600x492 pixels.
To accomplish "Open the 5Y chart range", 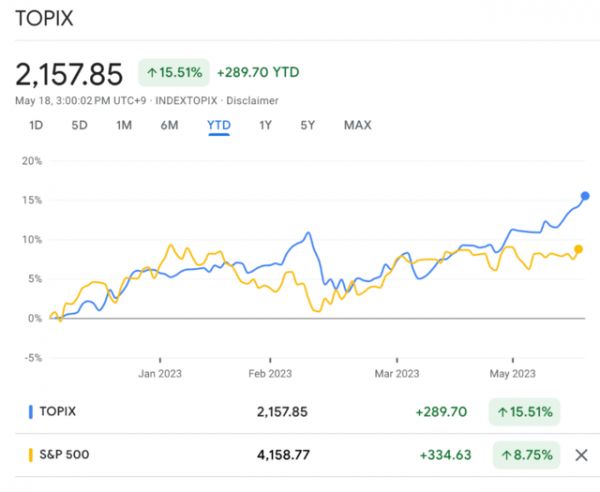I will click(308, 125).
